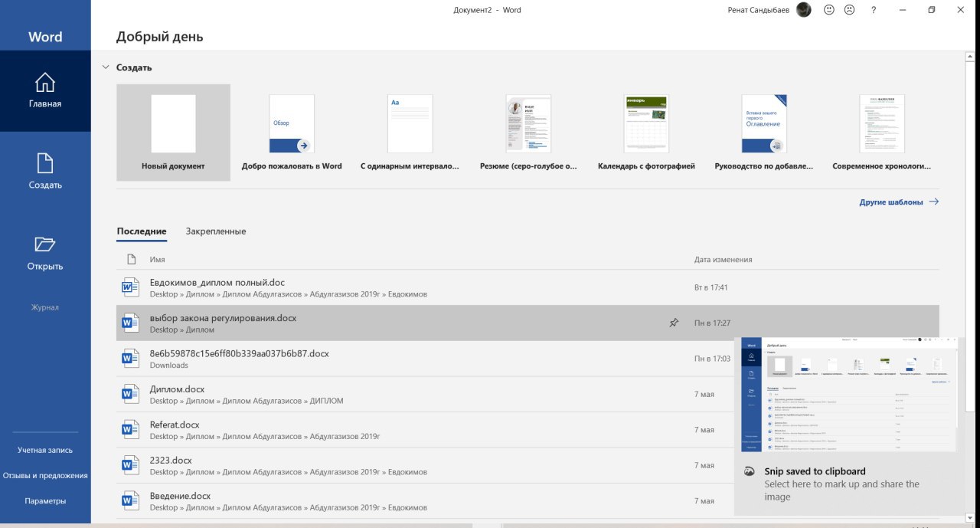The image size is (980, 528).
Task: Open the Добро пожаловать в Word template
Action: 292,132
